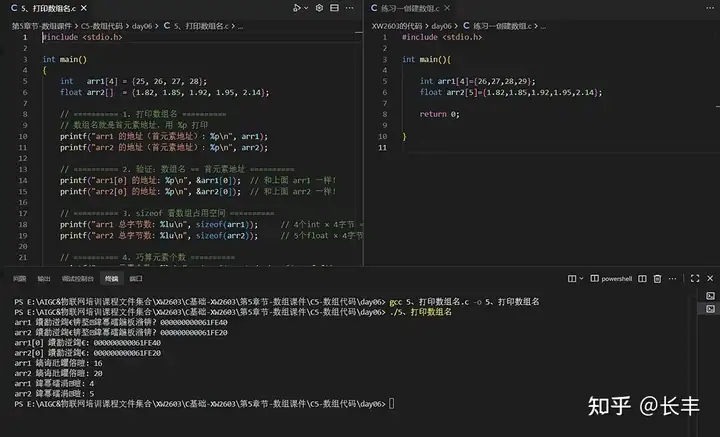Click the gear icon in left editor toolbar

point(319,8)
